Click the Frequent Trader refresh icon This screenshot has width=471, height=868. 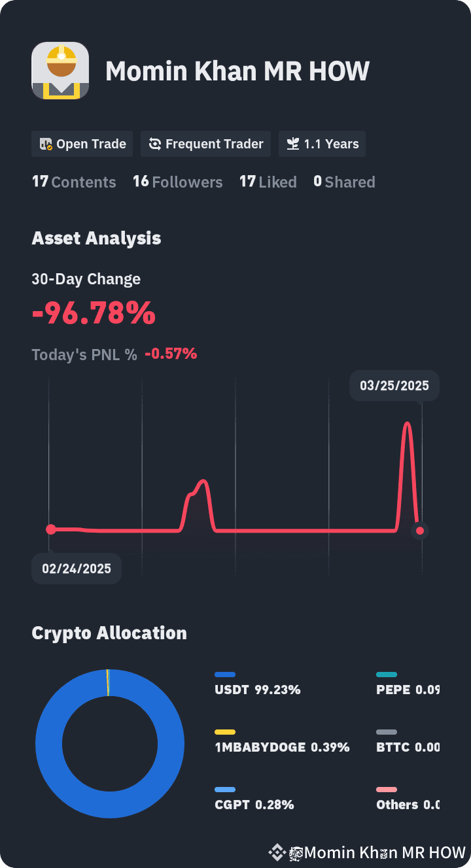point(155,144)
